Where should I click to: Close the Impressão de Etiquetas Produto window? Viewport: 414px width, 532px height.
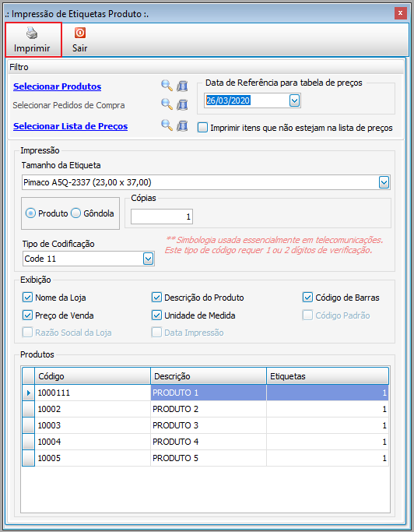(401, 13)
